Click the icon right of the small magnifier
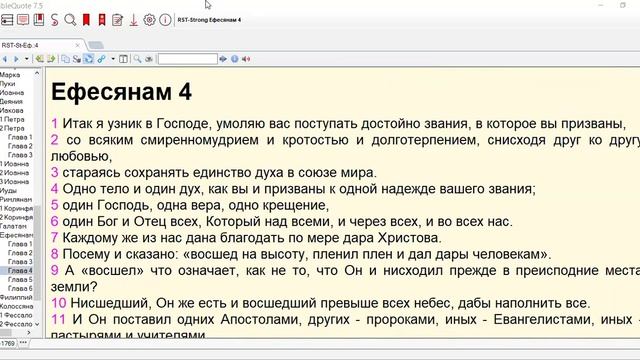640x360 pixels. [149, 59]
